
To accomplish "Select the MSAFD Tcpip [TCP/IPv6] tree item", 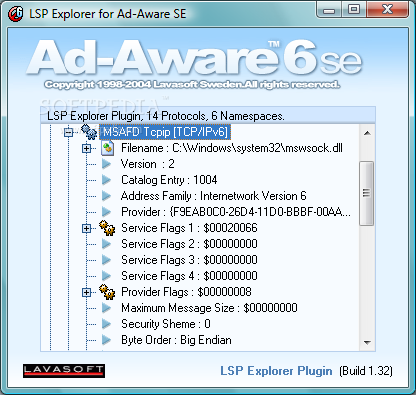I will click(165, 132).
